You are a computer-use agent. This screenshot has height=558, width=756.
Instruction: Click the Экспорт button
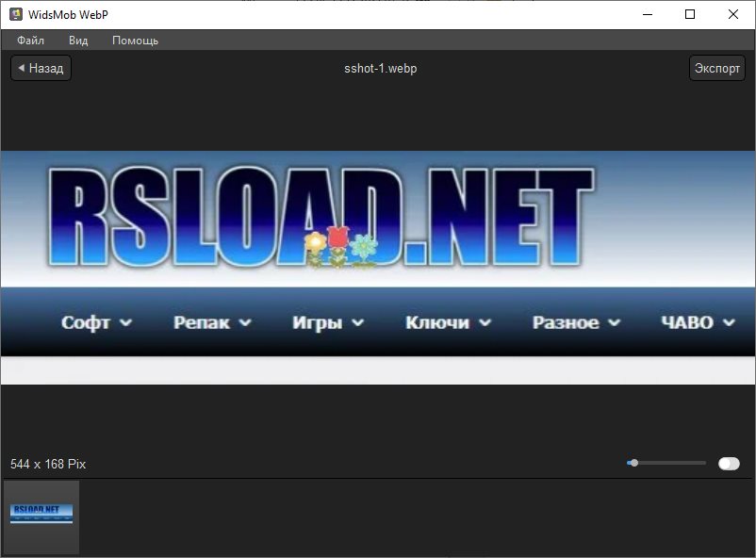[717, 68]
